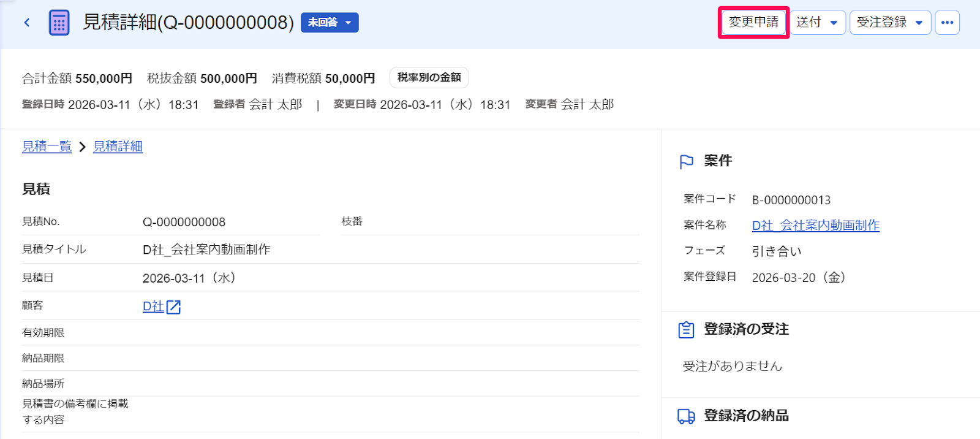Click the flag icon beside 案件
980x439 pixels.
687,161
